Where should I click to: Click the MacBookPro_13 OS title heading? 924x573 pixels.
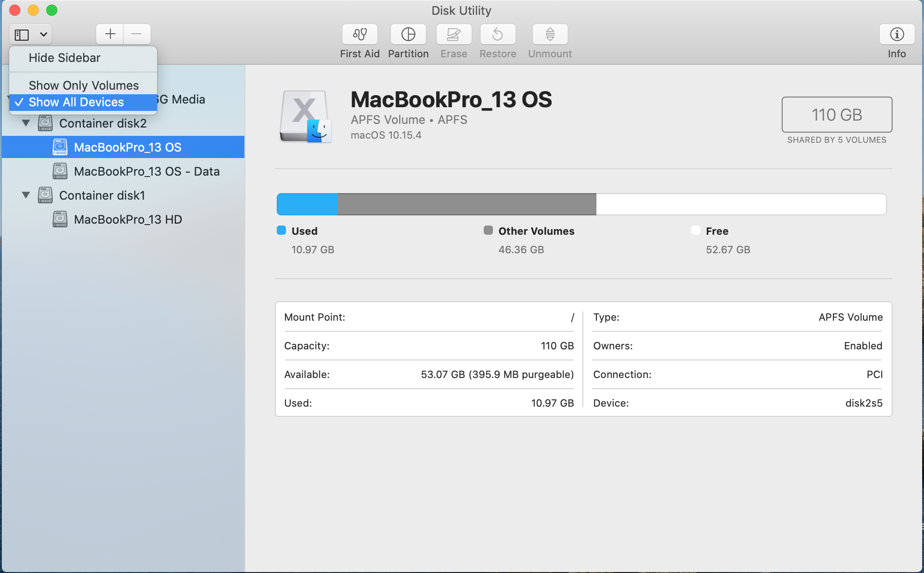tap(451, 100)
